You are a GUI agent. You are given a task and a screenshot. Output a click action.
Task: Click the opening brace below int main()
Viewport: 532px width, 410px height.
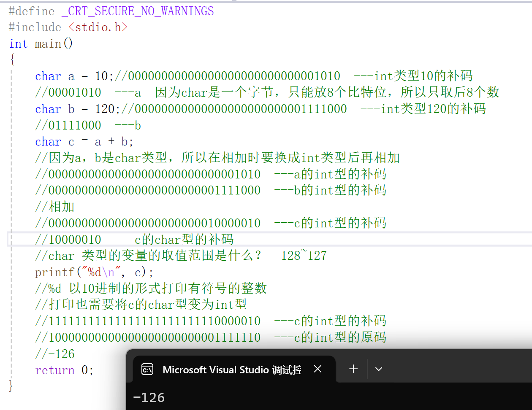tap(13, 60)
